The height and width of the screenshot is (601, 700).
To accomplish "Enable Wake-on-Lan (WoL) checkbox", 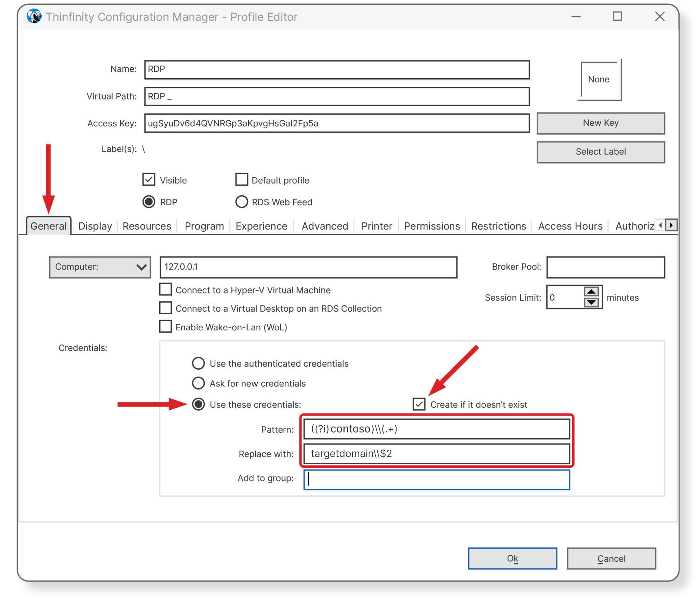I will [166, 327].
